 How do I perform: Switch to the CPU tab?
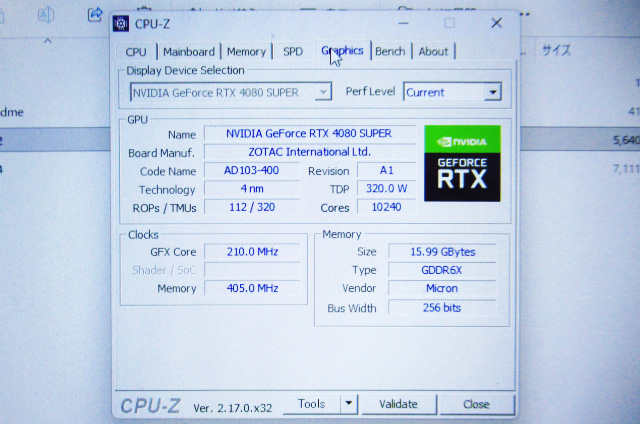click(136, 52)
